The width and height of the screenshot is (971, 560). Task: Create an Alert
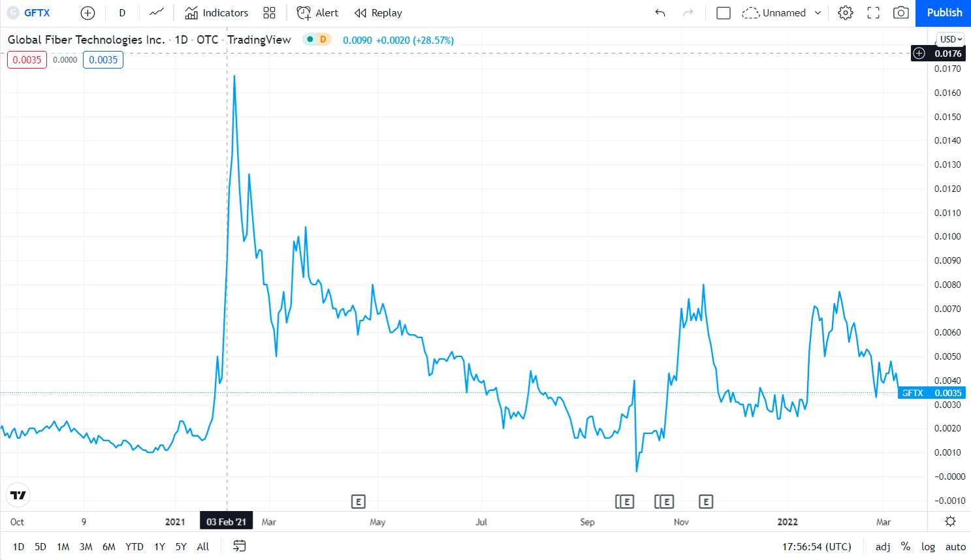(317, 13)
